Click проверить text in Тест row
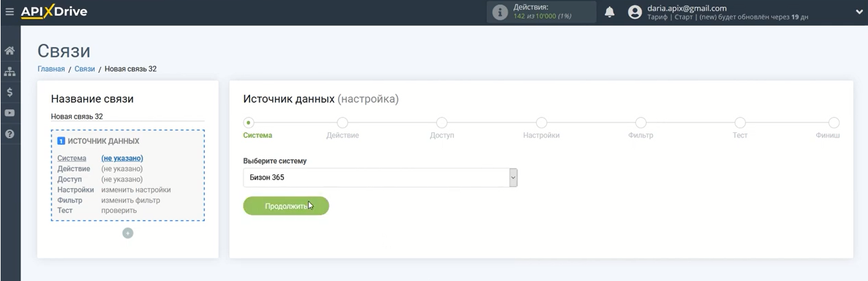Viewport: 868px width, 281px height. pos(119,210)
